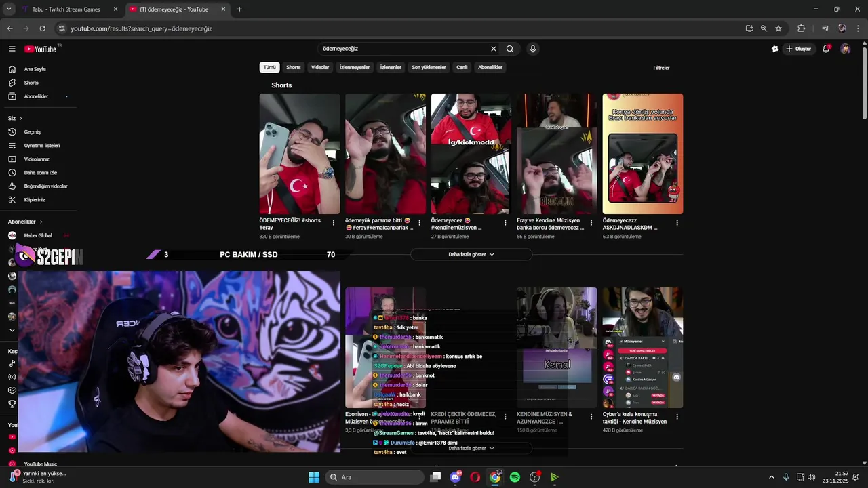The image size is (868, 488).
Task: Open more options for ÖDEMEYECEĞİZ! short
Action: (334, 222)
